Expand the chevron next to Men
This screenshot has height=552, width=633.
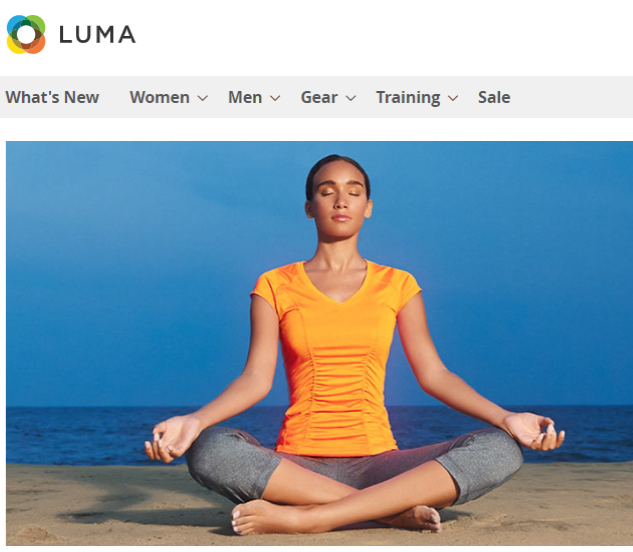[x=275, y=98]
